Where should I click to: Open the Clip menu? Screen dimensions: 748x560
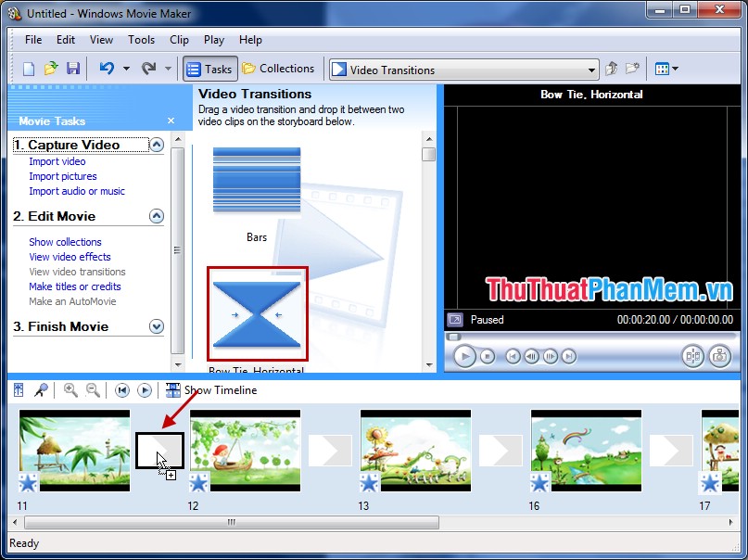coord(178,40)
